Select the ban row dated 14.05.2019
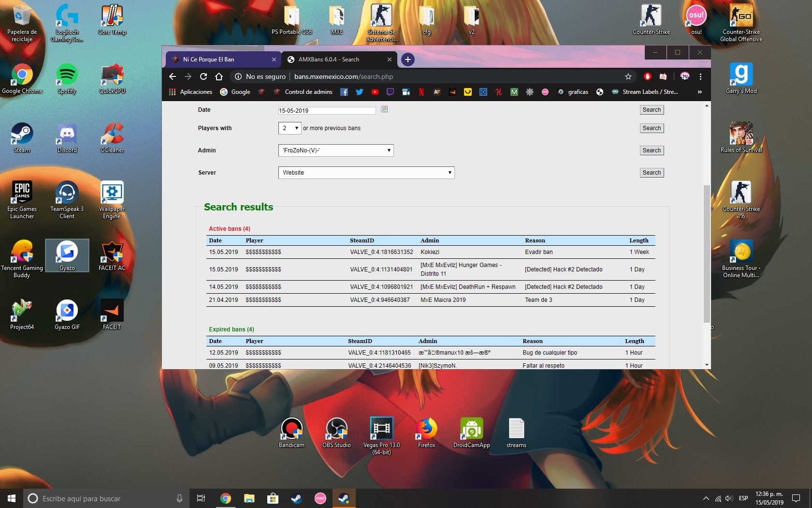Image resolution: width=812 pixels, height=508 pixels. [x=431, y=287]
